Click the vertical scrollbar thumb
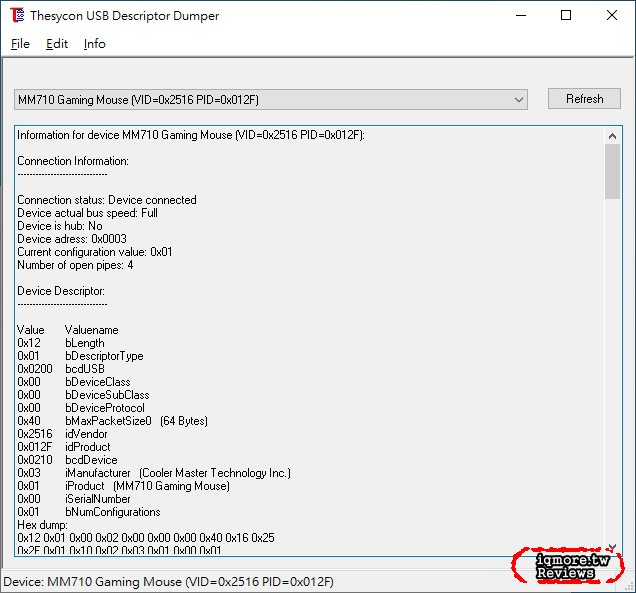The width and height of the screenshot is (636, 593). point(612,172)
